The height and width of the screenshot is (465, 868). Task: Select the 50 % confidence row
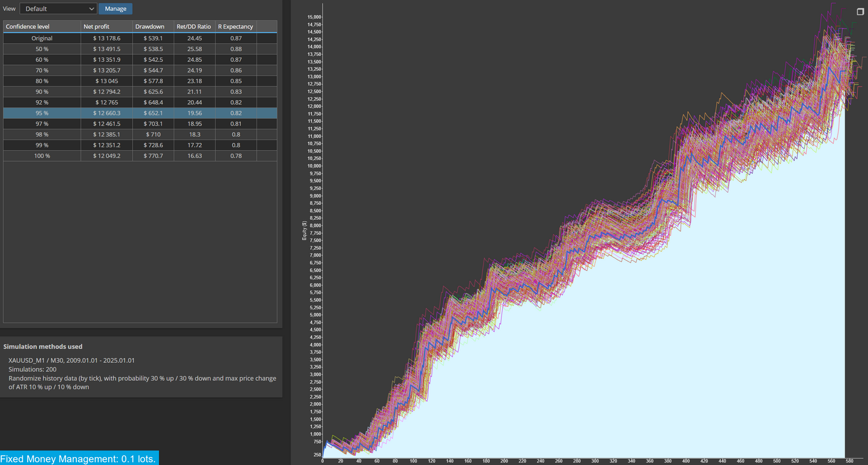[x=140, y=49]
